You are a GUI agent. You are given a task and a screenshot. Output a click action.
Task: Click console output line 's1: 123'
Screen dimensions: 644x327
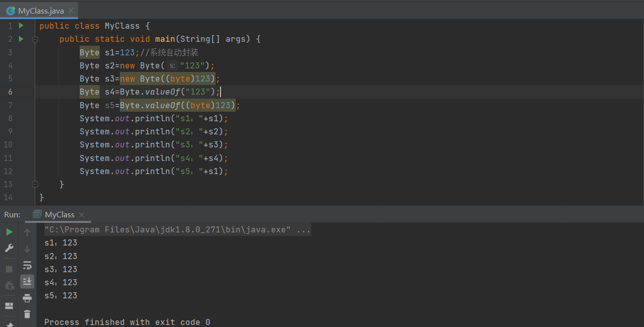[x=61, y=243]
